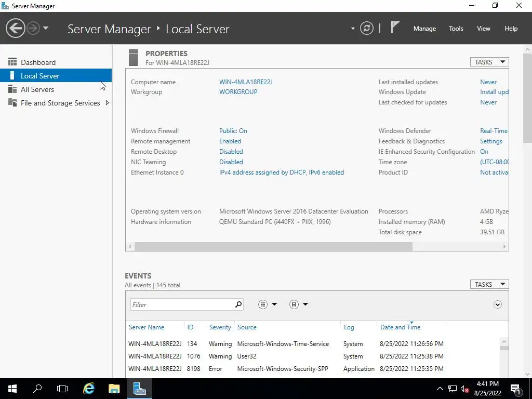
Task: Sort events by Server Name column
Action: 147,327
